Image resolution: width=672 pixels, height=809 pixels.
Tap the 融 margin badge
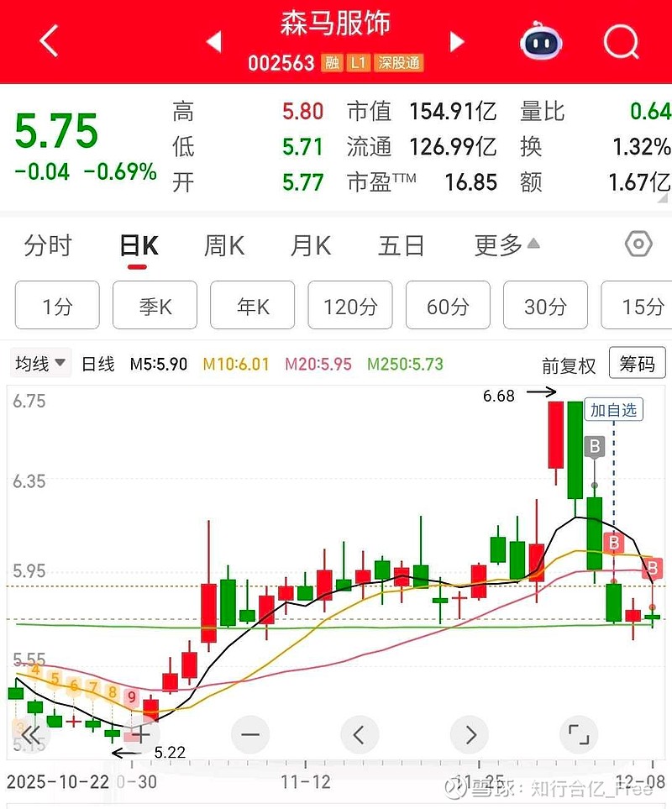point(332,63)
